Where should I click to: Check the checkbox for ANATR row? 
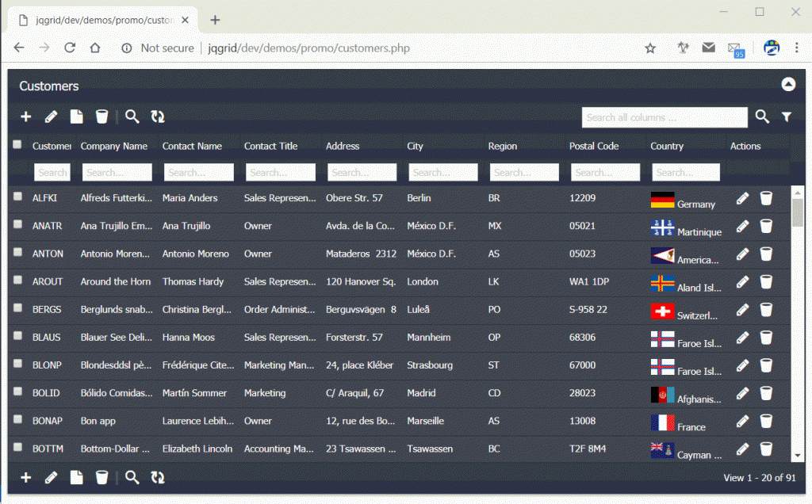tap(17, 225)
